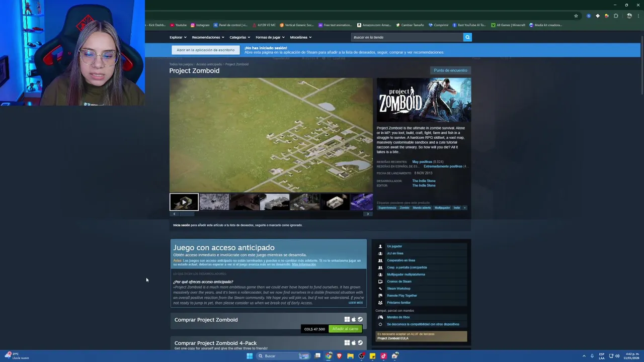Open the Amazon.com bookmark
644x362 pixels.
coord(374,25)
